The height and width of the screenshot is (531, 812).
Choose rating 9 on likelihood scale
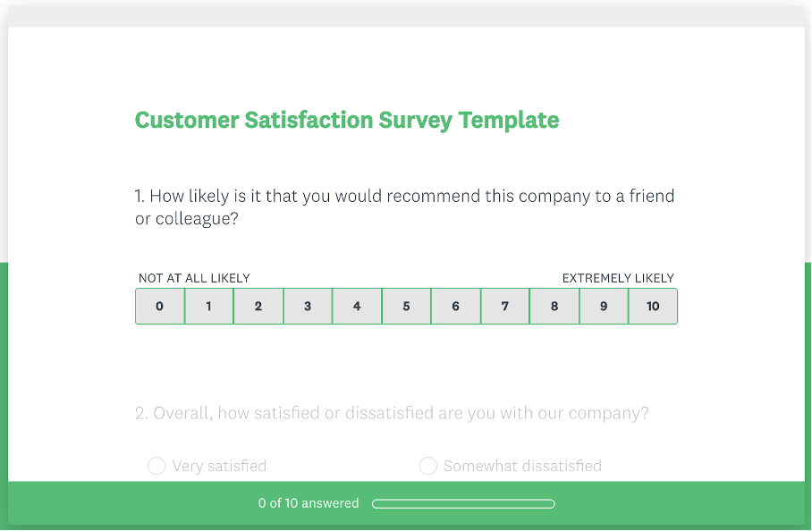[604, 306]
